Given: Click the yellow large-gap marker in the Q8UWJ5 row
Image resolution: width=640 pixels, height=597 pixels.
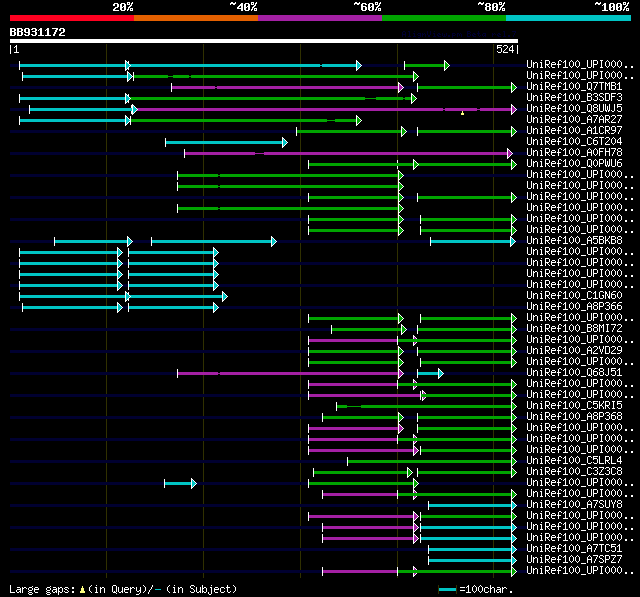Looking at the screenshot, I should 462,113.
